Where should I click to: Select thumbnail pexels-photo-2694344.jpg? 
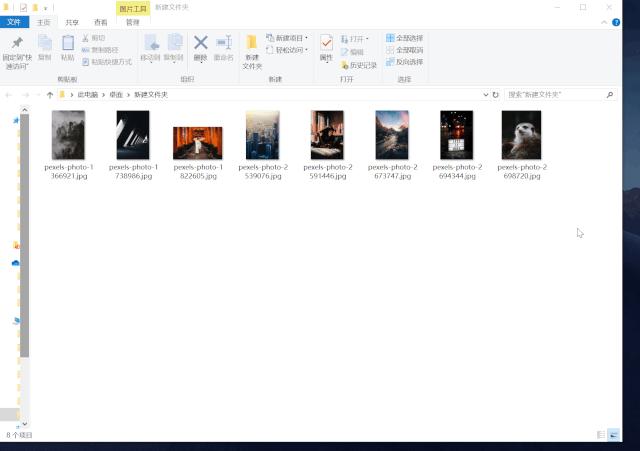457,135
